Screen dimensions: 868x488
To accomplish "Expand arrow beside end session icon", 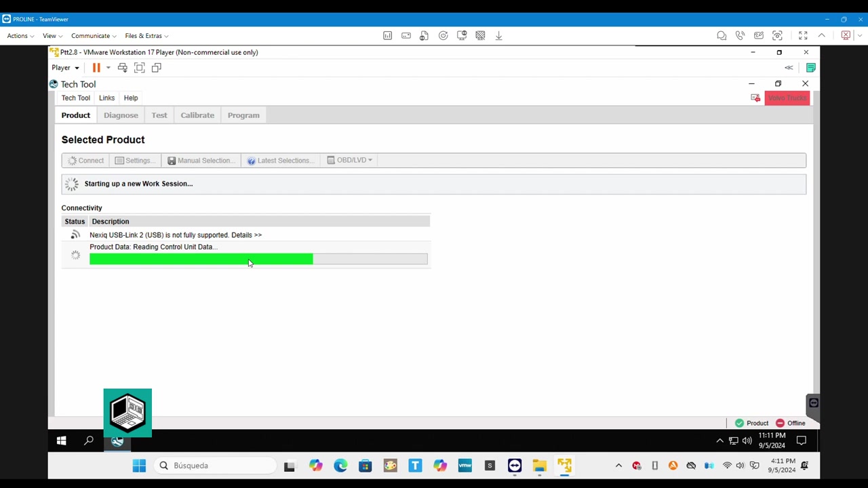I will 860,36.
